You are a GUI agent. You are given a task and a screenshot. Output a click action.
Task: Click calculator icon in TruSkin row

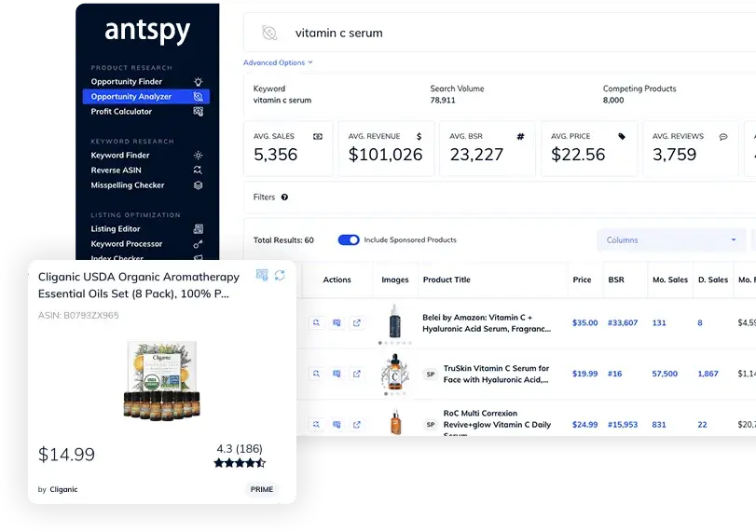click(x=337, y=374)
